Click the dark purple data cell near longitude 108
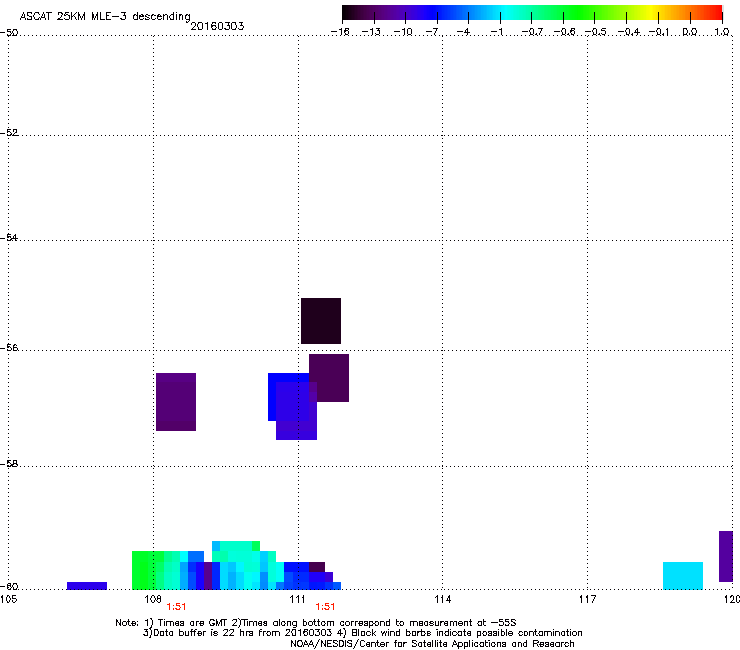The image size is (740, 650). (x=176, y=402)
